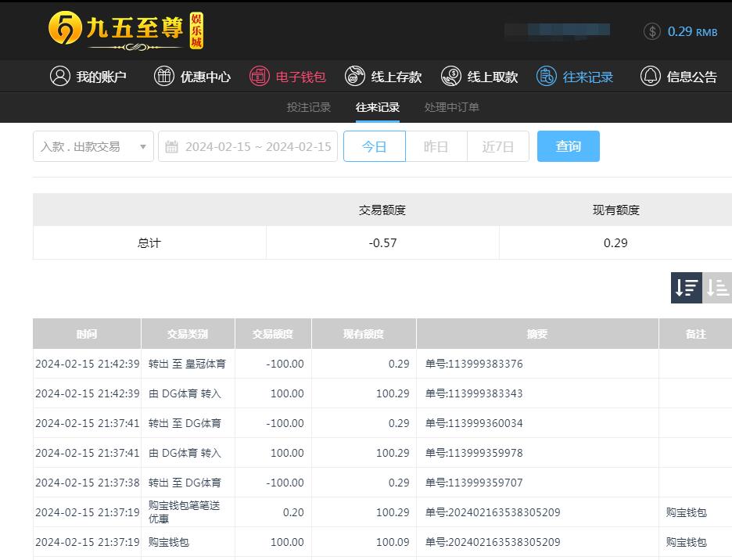Click the dollar balance icon in header
732x560 pixels.
pos(651,31)
